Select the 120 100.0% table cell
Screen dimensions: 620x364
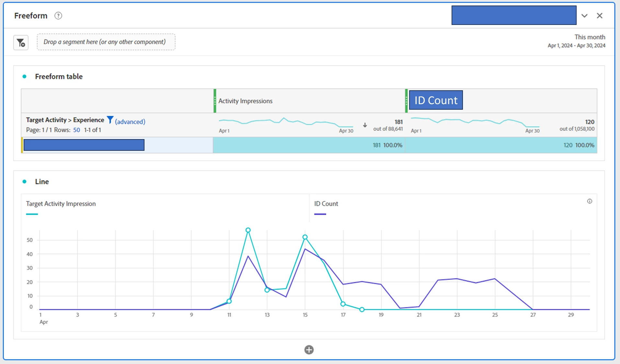[501, 145]
